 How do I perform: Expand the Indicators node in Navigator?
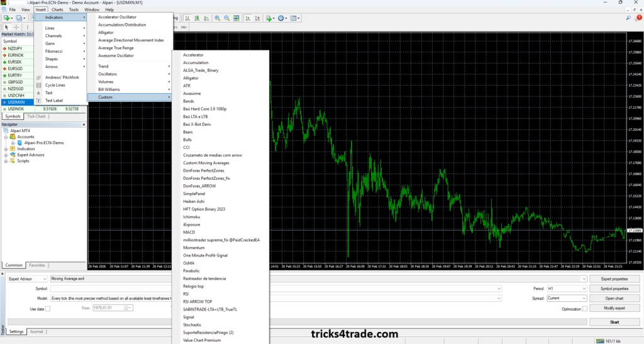point(6,149)
